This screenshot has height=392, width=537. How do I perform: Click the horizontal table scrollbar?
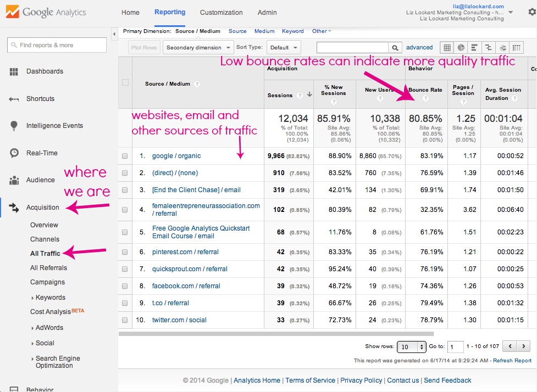tap(276, 333)
